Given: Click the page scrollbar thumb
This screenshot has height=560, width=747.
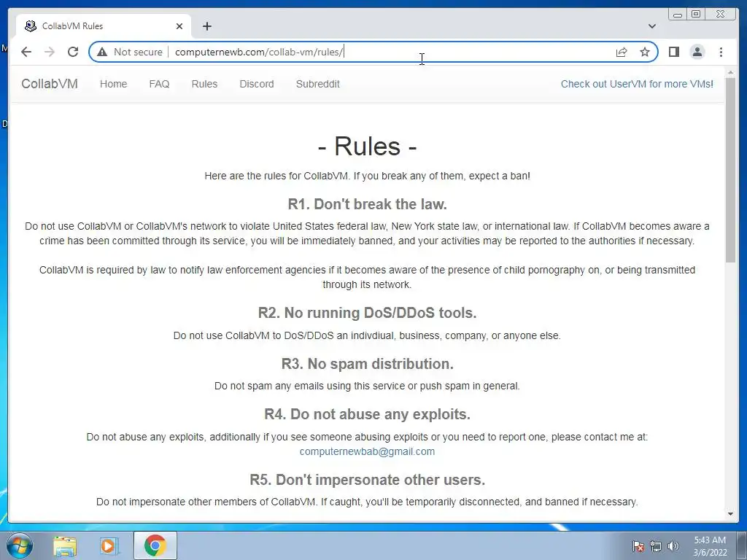Looking at the screenshot, I should tap(730, 169).
